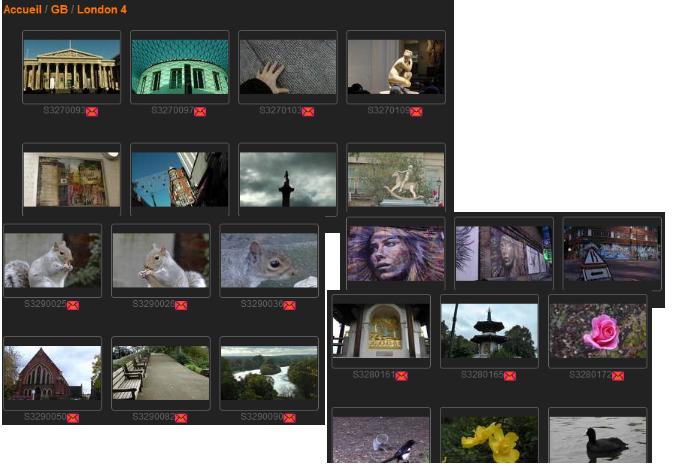This screenshot has height=466, width=674.
Task: Open the colorful framed building artwork thumbnail
Action: pyautogui.click(x=71, y=179)
